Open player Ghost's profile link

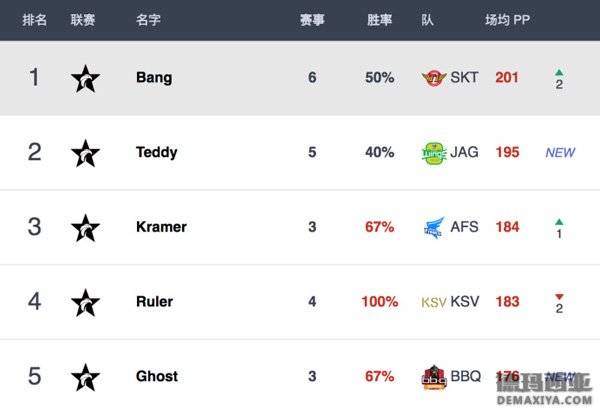click(157, 376)
